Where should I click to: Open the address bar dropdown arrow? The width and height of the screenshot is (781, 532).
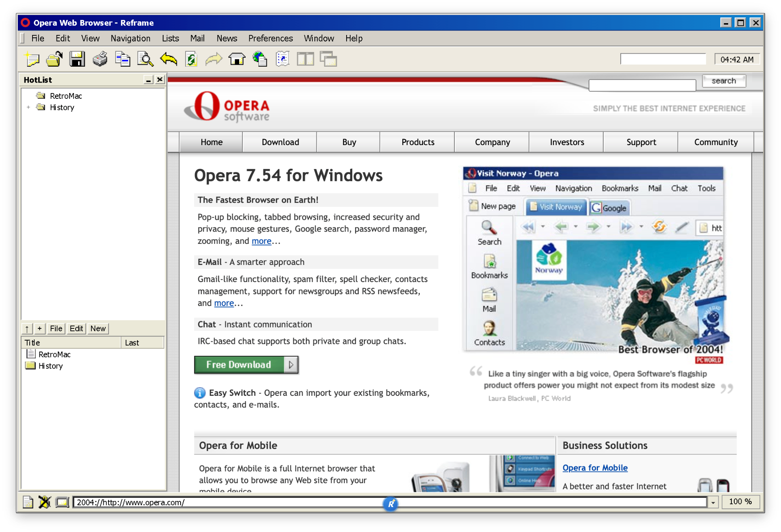pyautogui.click(x=713, y=502)
